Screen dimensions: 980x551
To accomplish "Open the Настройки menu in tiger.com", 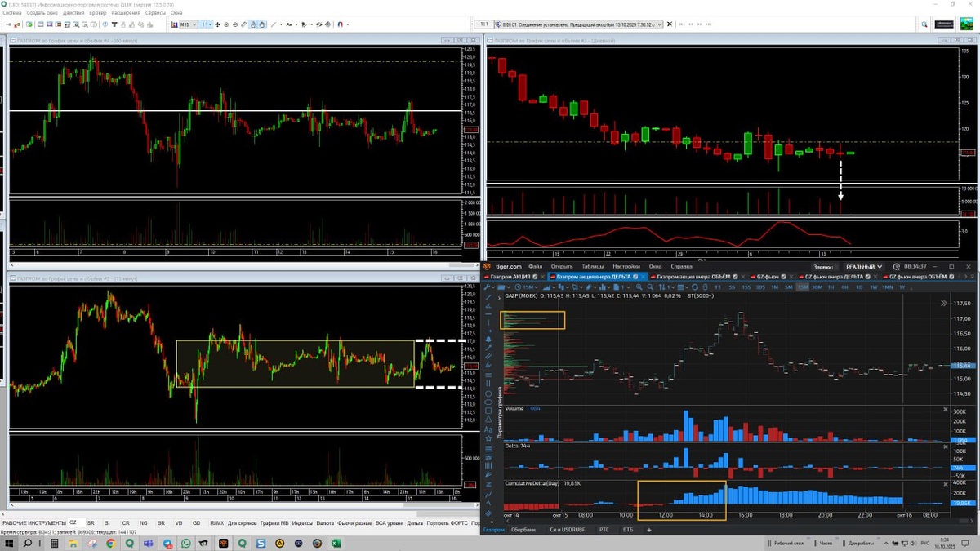I will [626, 267].
